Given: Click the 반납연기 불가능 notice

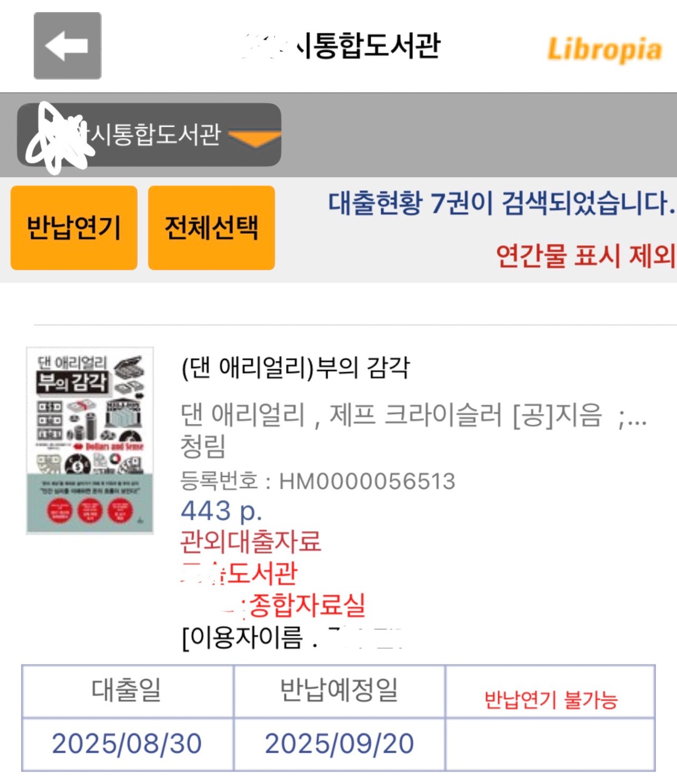Looking at the screenshot, I should coord(550,700).
